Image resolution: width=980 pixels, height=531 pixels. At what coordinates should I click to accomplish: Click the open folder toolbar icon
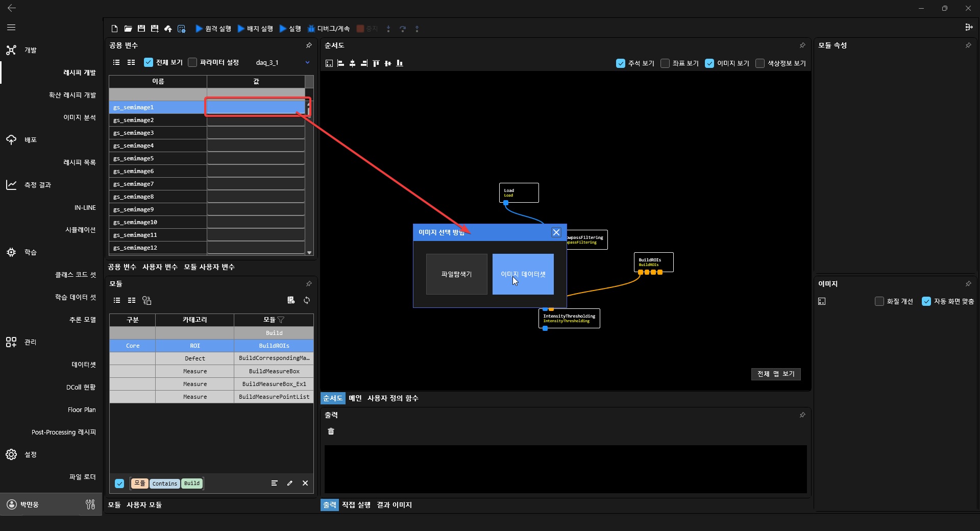coord(128,29)
